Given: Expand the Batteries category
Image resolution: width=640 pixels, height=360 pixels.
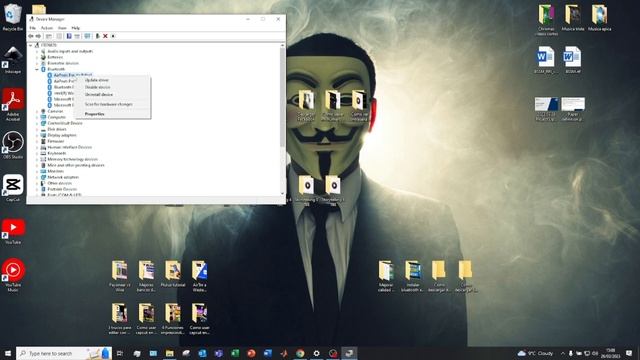Looking at the screenshot, I should click(37, 57).
